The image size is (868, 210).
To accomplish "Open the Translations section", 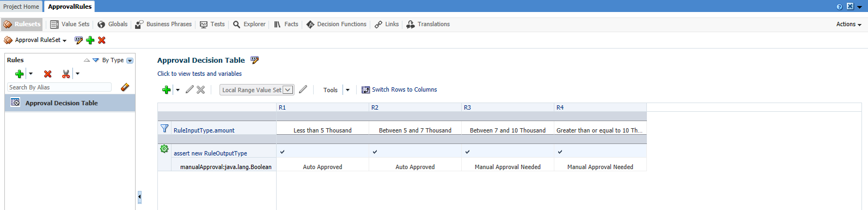I will [429, 24].
